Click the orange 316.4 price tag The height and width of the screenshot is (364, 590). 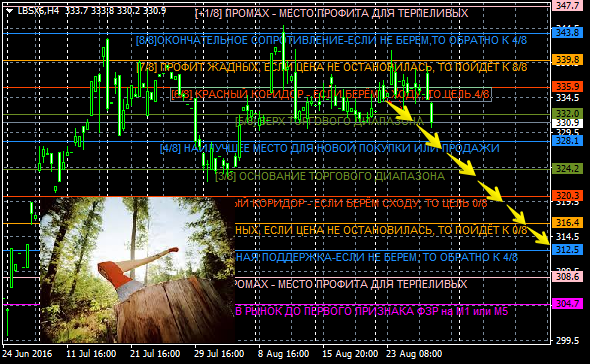point(568,222)
